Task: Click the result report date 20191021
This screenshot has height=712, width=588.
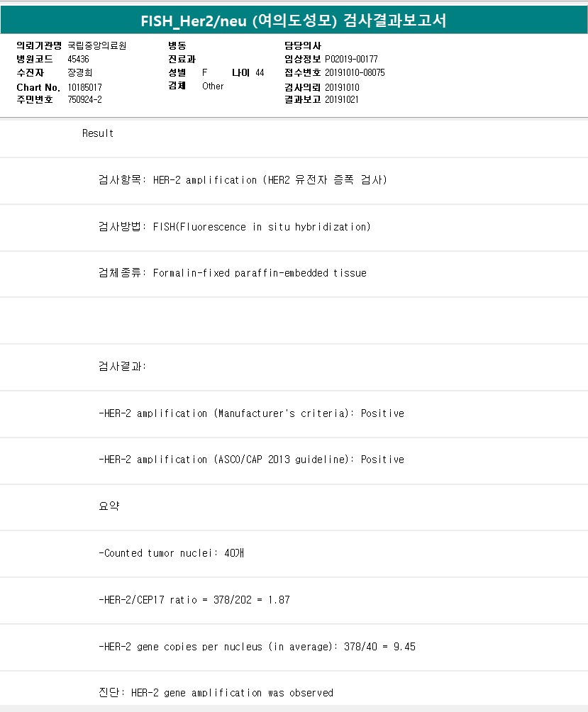Action: coord(342,99)
